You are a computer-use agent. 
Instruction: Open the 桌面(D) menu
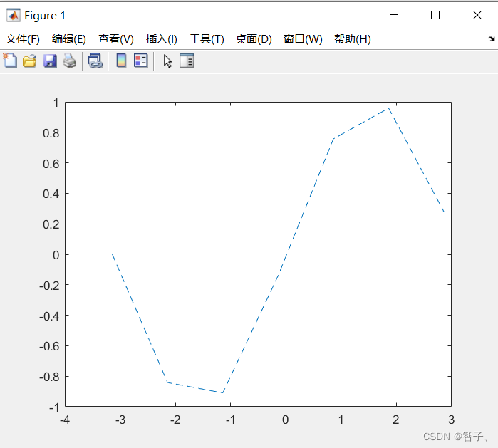click(x=254, y=39)
